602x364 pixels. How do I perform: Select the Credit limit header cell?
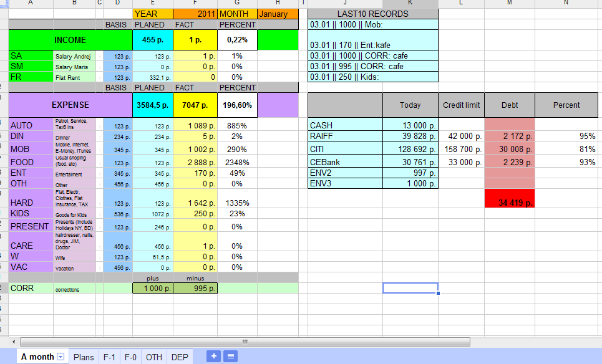point(462,105)
